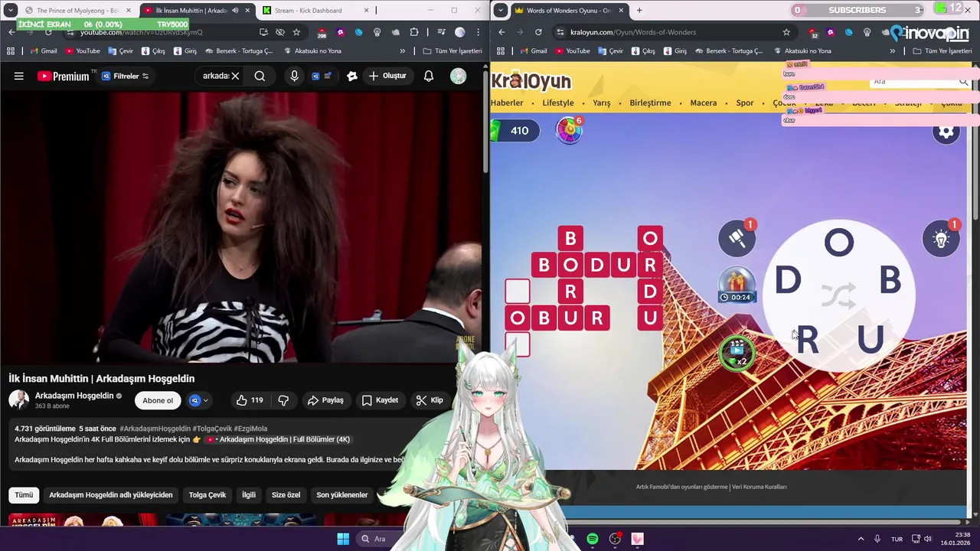Open the Birleştirme category
Screen dimensions: 980x551
[x=650, y=103]
